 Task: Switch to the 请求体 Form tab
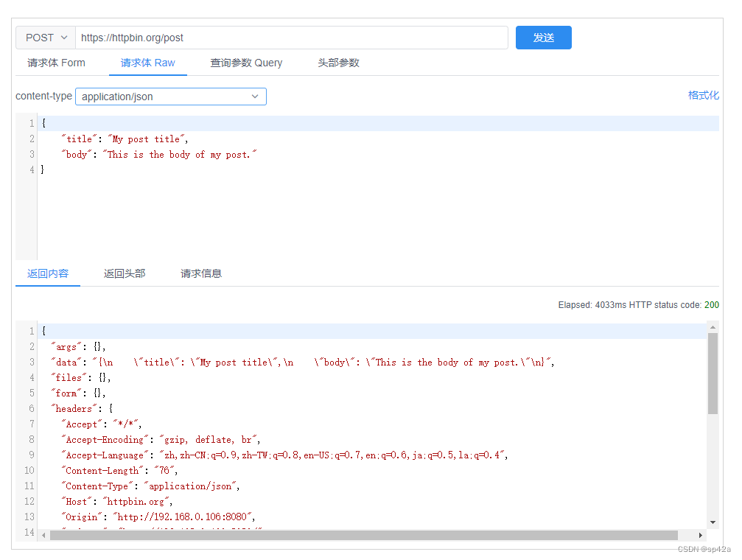click(x=56, y=63)
